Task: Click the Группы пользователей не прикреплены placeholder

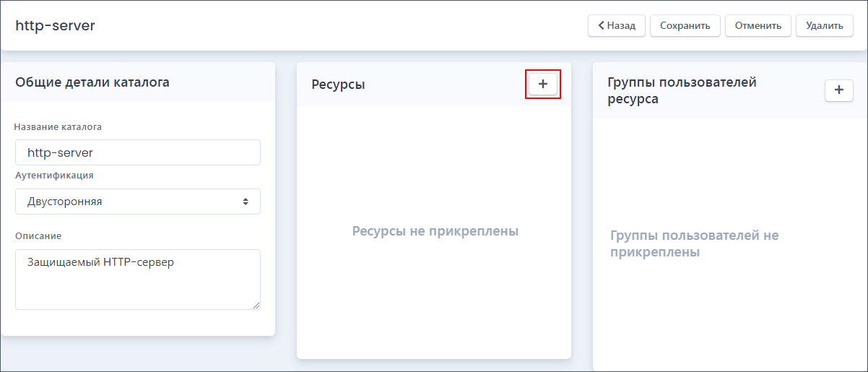Action: click(x=695, y=244)
